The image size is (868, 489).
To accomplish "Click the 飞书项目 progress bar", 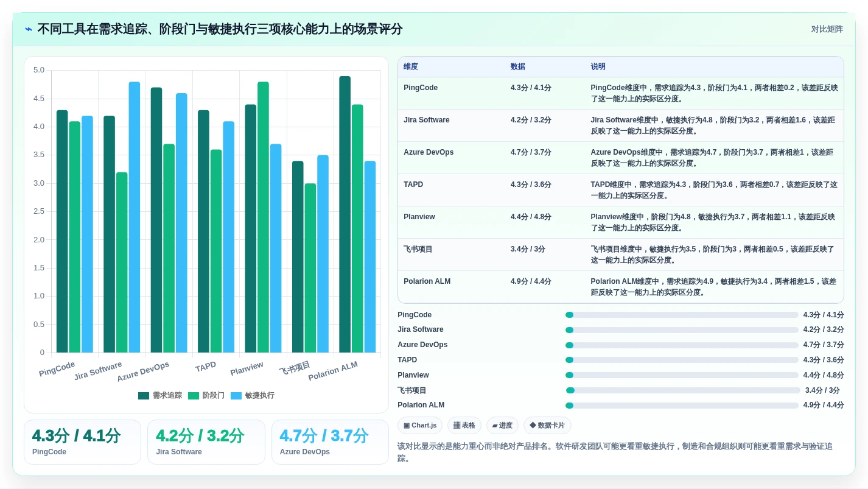I will [683, 390].
